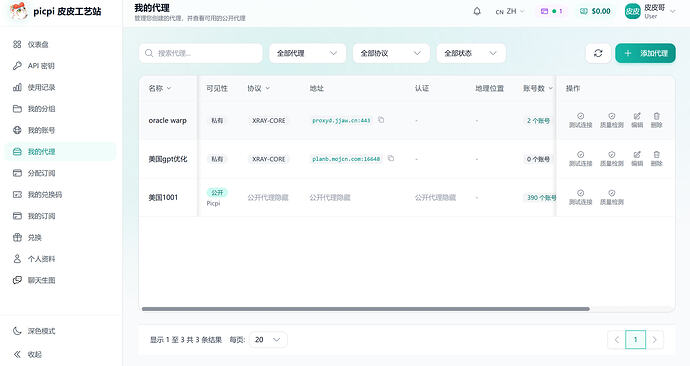Open 仪表盘 in the sidebar
The height and width of the screenshot is (366, 690).
[61, 44]
